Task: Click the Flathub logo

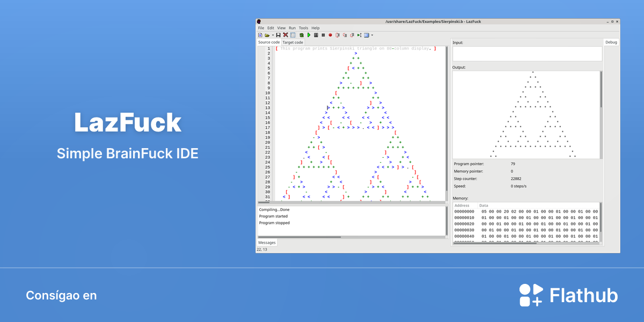Action: (569, 296)
